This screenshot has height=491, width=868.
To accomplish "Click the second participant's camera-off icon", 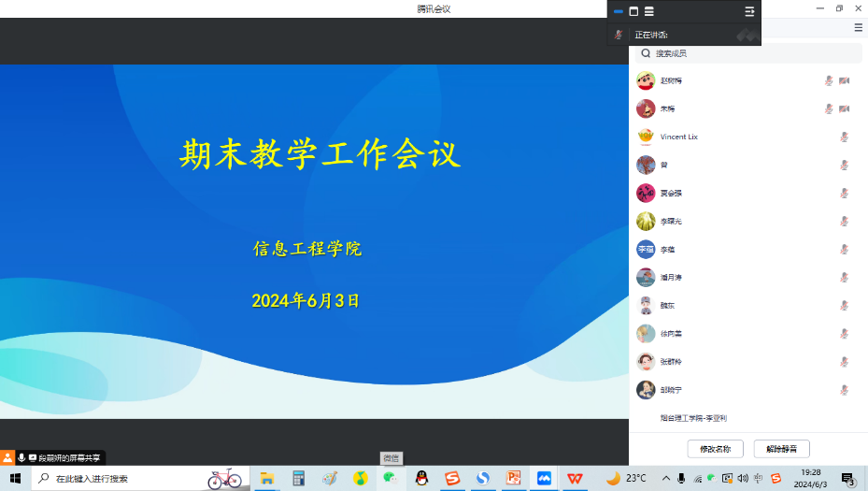I will (x=845, y=108).
